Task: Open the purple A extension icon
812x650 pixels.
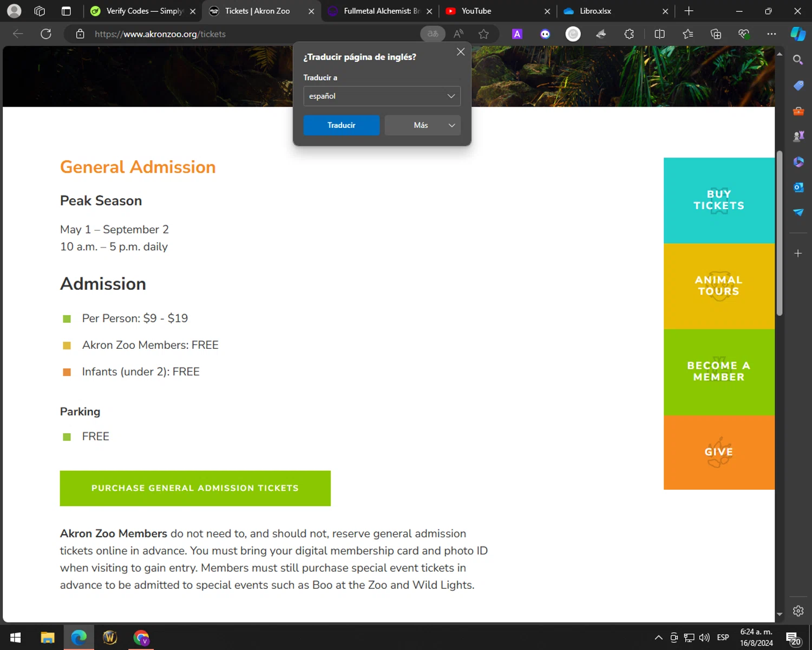Action: point(517,34)
